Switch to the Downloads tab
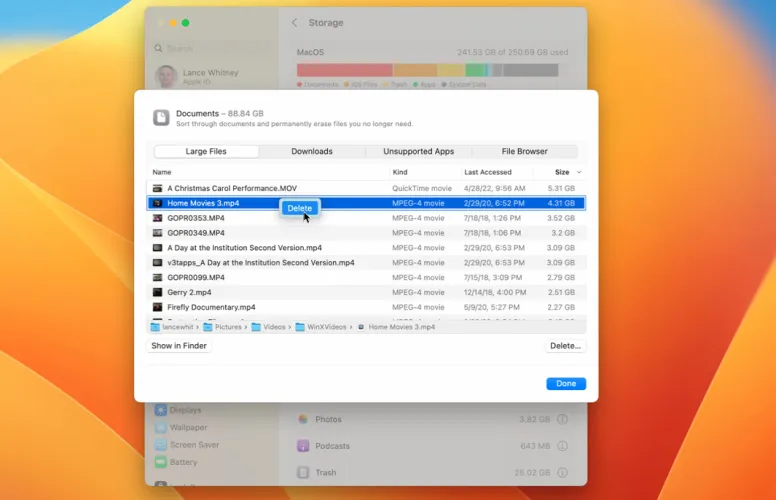 (x=312, y=151)
